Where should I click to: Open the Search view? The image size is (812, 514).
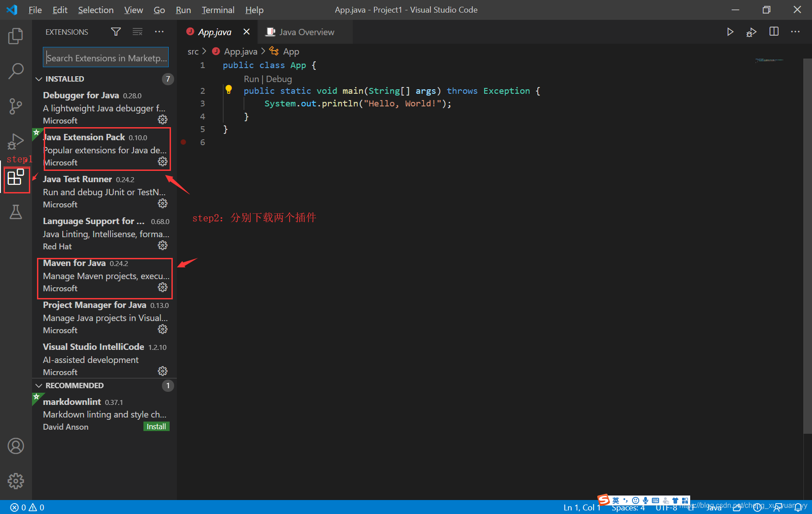16,71
